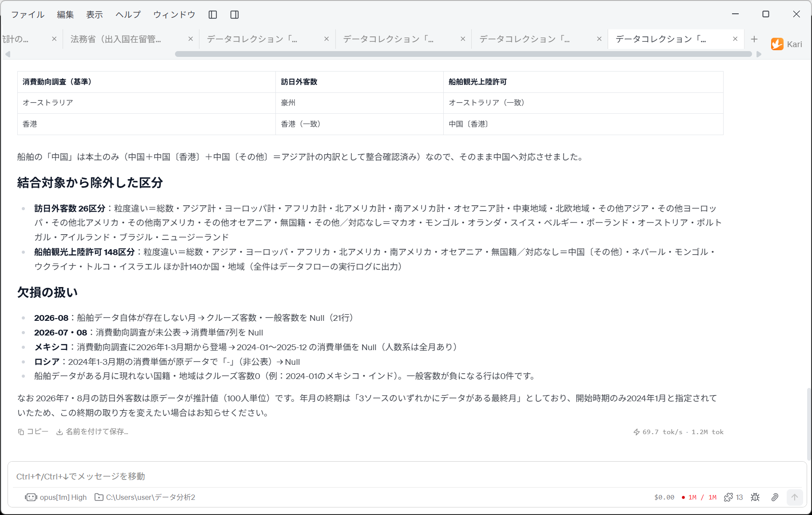
Task: Open model selector opus[1m] High
Action: 56,497
